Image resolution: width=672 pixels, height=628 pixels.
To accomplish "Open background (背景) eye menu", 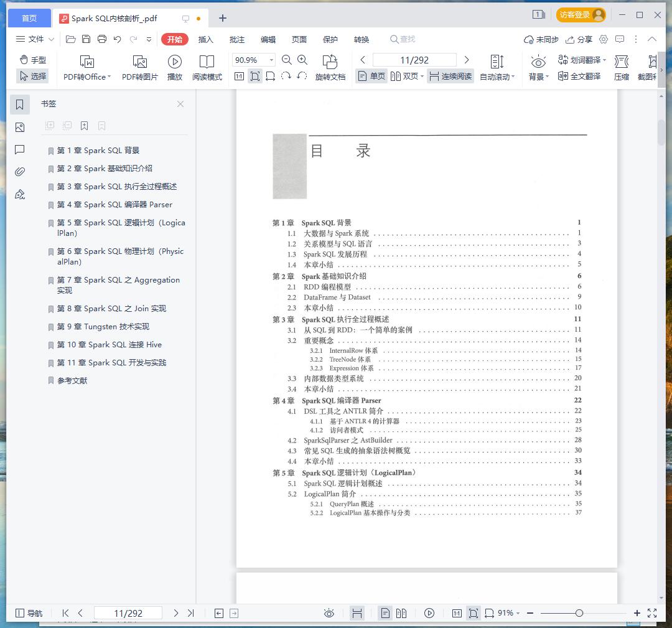I will 538,68.
